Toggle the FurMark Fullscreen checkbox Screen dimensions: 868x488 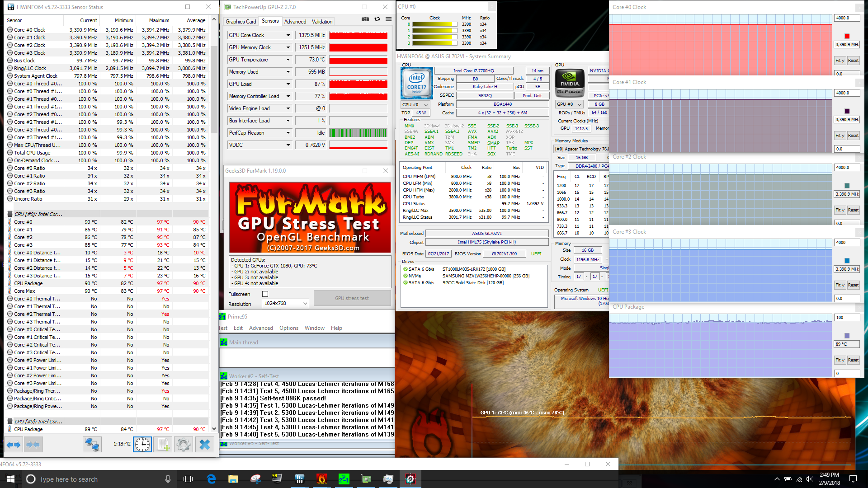[x=265, y=294]
